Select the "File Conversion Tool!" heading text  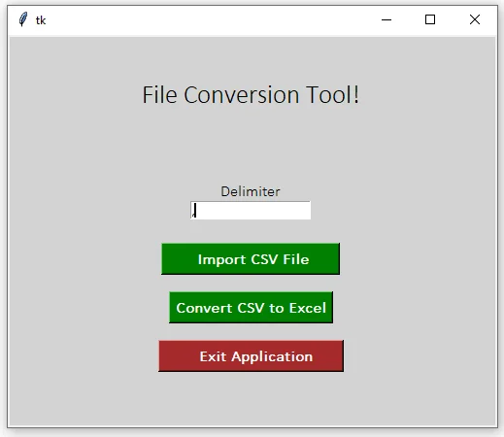tap(251, 95)
